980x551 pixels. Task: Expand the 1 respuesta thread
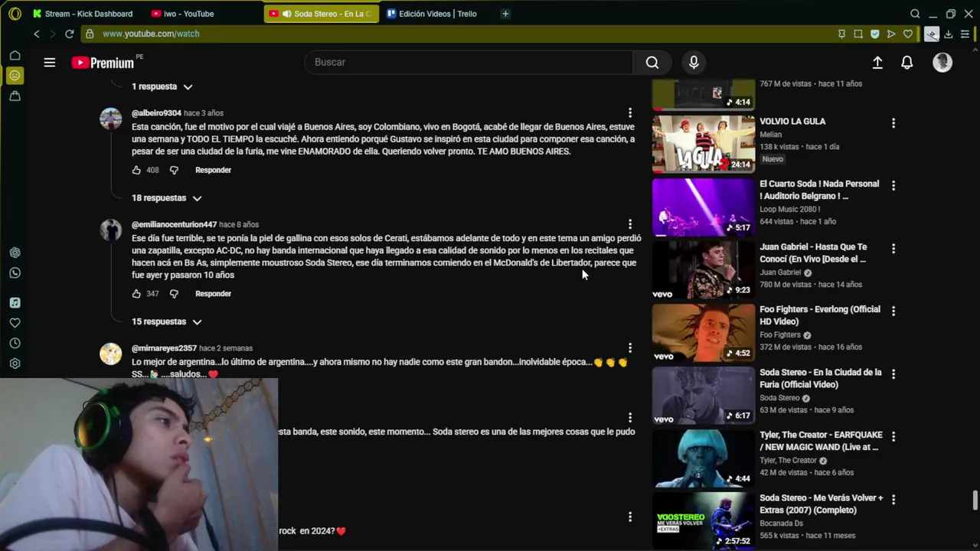pyautogui.click(x=162, y=86)
